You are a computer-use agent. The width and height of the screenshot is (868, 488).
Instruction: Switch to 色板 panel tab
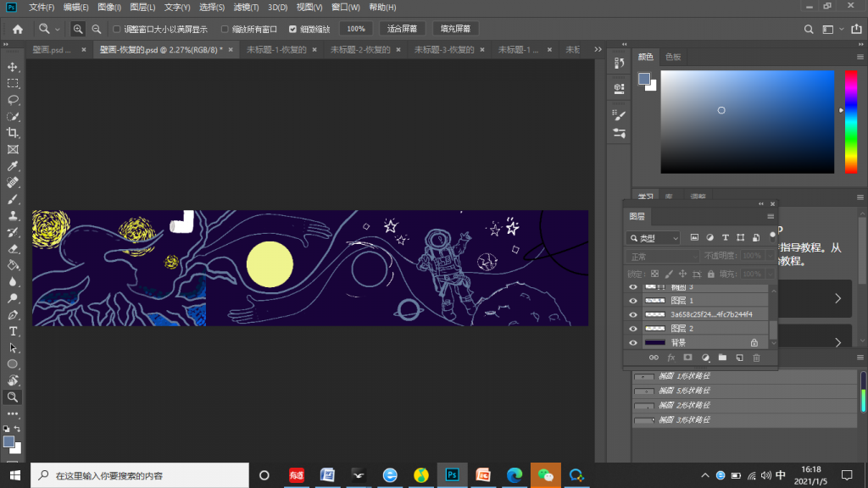[672, 57]
